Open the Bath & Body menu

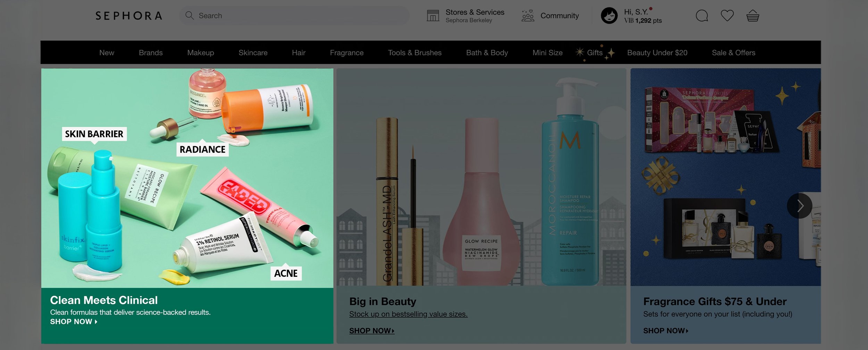487,53
